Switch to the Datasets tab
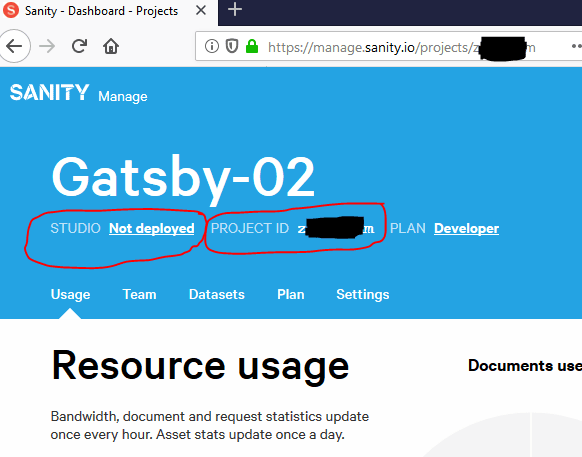The image size is (582, 457). point(217,294)
